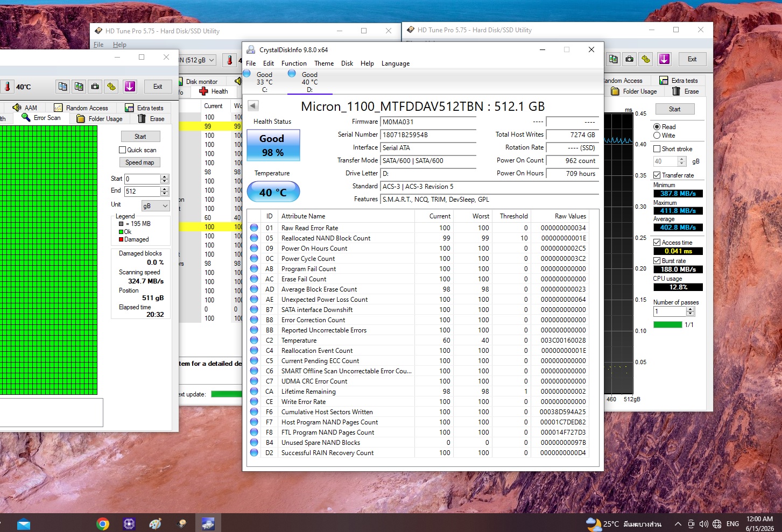The width and height of the screenshot is (782, 532).
Task: Show hidden system tray icons
Action: (678, 524)
